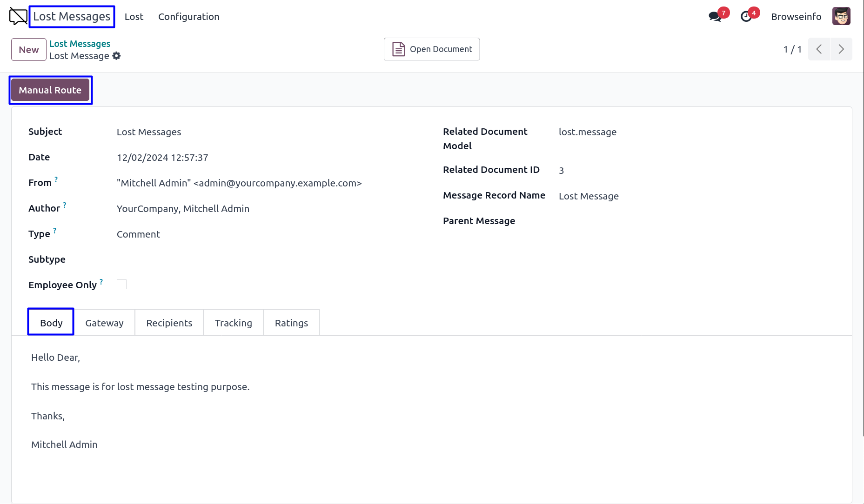Open the conversations chat bubble icon

pos(715,17)
